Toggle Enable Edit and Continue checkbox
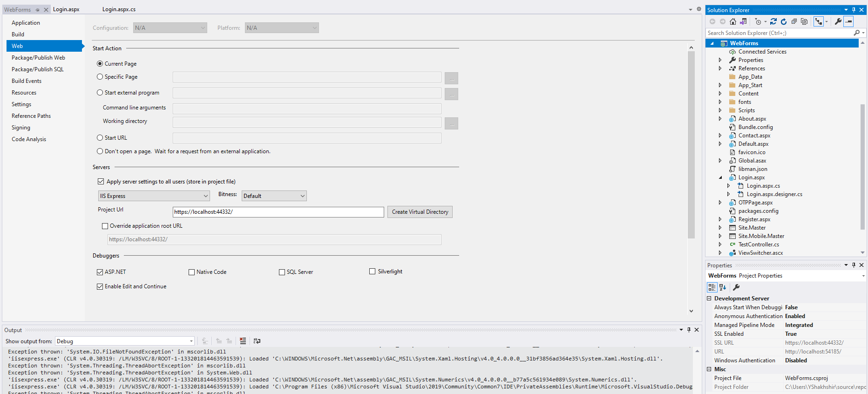Screen dimensions: 868x394 click(x=100, y=286)
